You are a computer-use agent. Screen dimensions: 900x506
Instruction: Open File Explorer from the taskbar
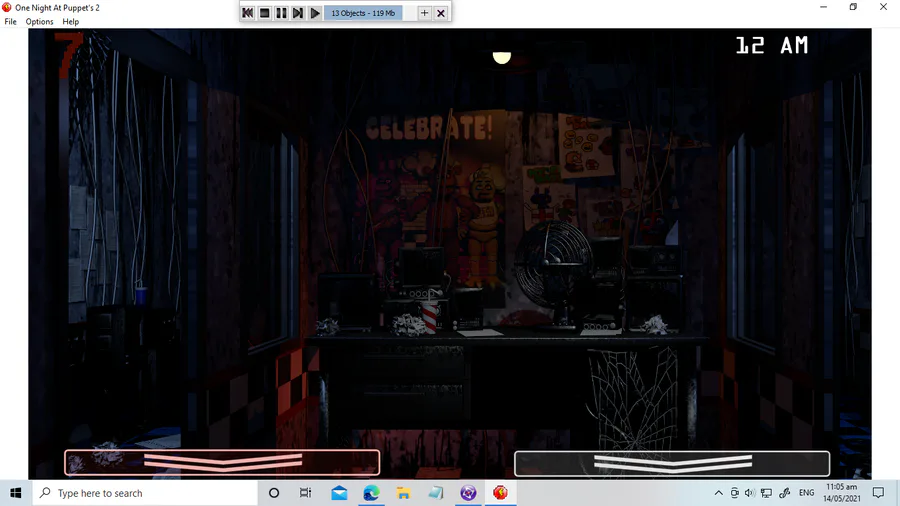point(404,493)
